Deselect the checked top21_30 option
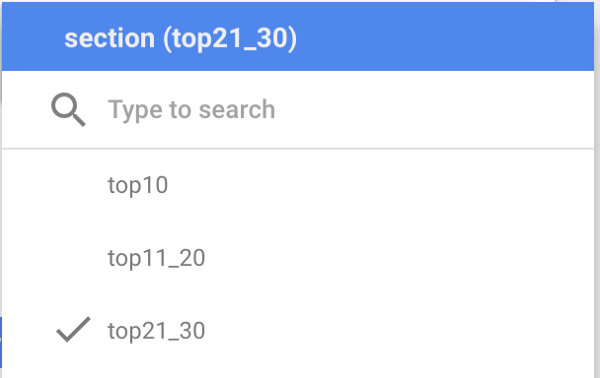 tap(298, 331)
